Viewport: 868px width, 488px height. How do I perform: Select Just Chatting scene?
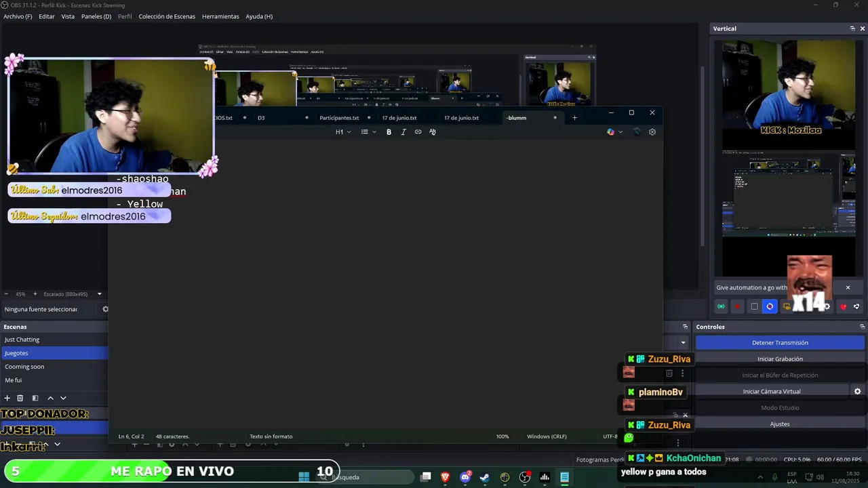tap(54, 340)
